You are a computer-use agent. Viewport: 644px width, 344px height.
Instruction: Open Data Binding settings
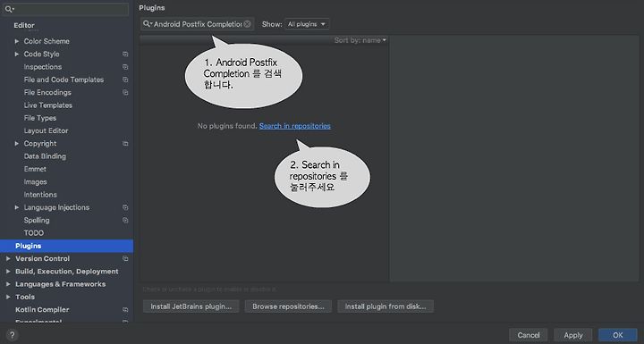coord(45,156)
